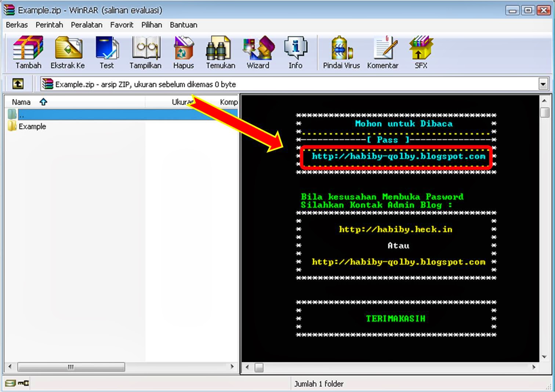Click file list scroll right arrow

(232, 367)
